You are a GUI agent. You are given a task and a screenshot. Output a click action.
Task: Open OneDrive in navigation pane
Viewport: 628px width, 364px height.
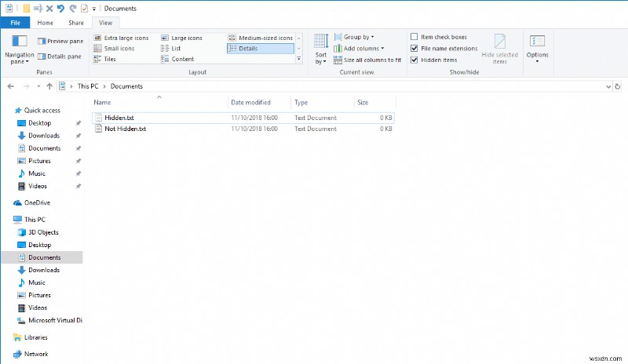[37, 203]
